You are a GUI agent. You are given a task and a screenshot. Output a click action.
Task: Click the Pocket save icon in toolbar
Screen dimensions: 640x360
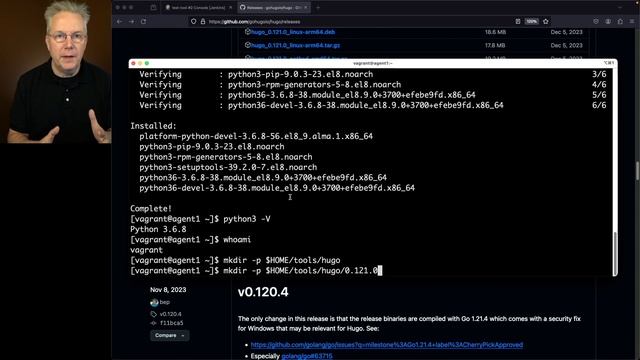(596, 22)
